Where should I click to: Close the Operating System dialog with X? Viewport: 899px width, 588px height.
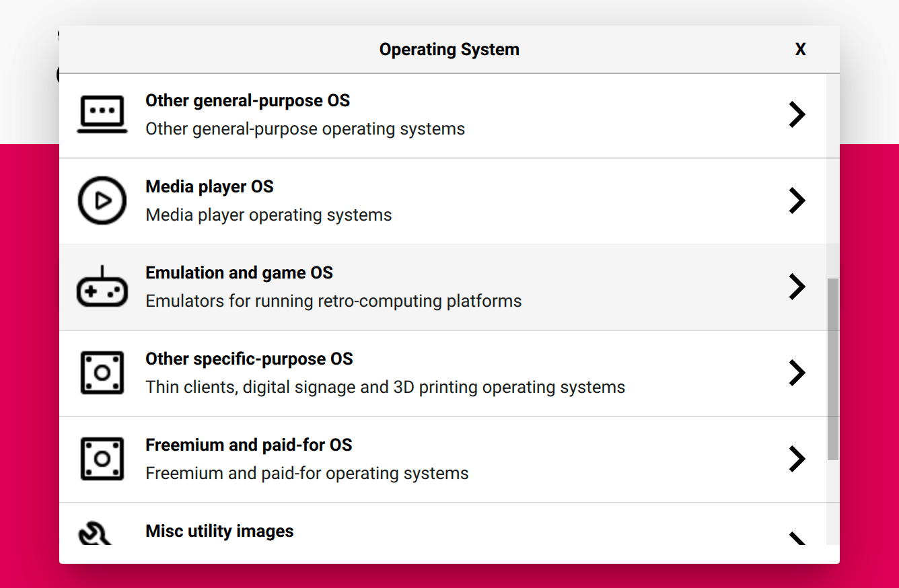(x=800, y=50)
